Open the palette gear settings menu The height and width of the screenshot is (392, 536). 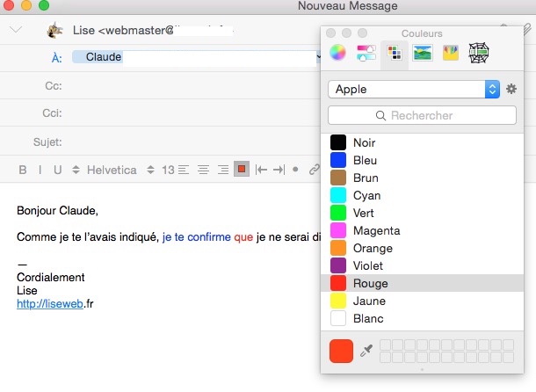pyautogui.click(x=511, y=90)
